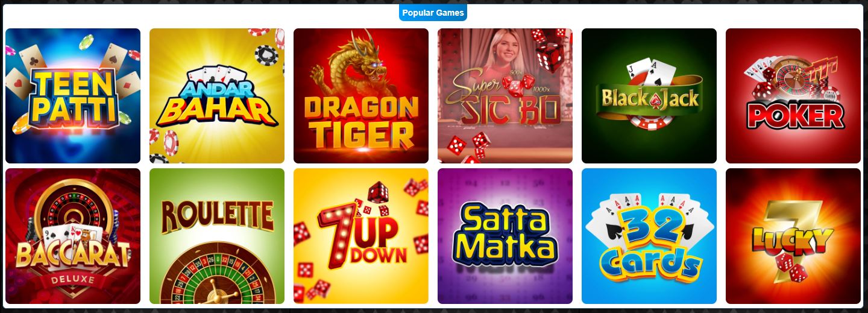Open the Lucky 7 game tile
The image size is (868, 313).
[x=793, y=236]
